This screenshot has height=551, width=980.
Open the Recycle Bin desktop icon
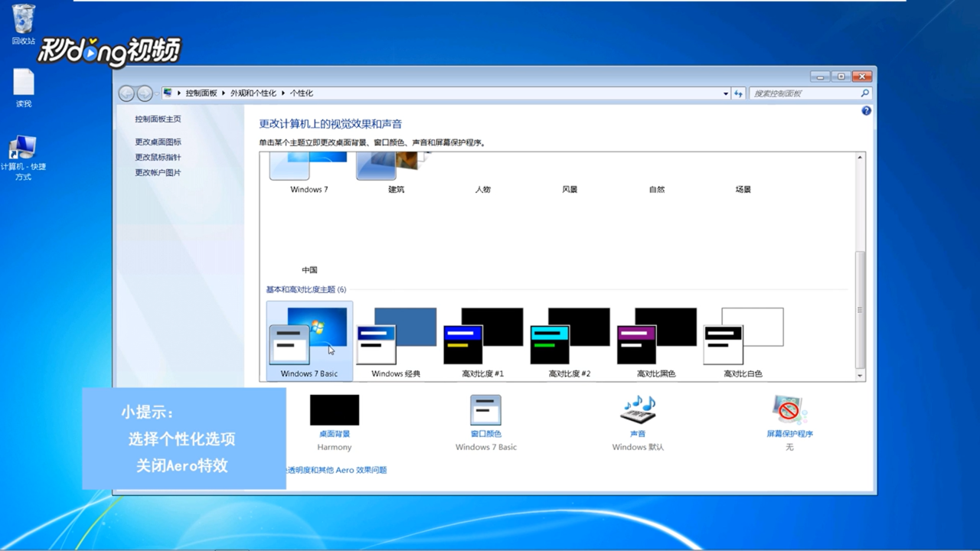(23, 24)
